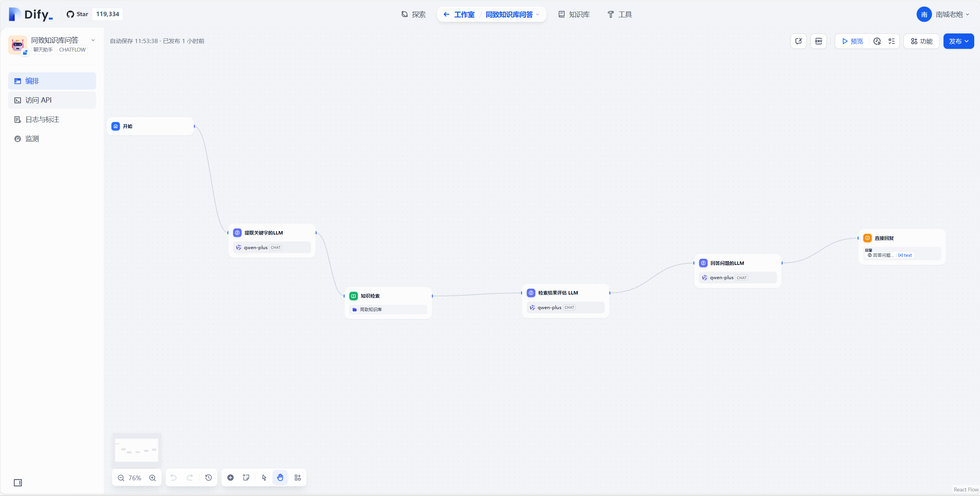Zoom in using the magnifier plus icon

coord(153,478)
